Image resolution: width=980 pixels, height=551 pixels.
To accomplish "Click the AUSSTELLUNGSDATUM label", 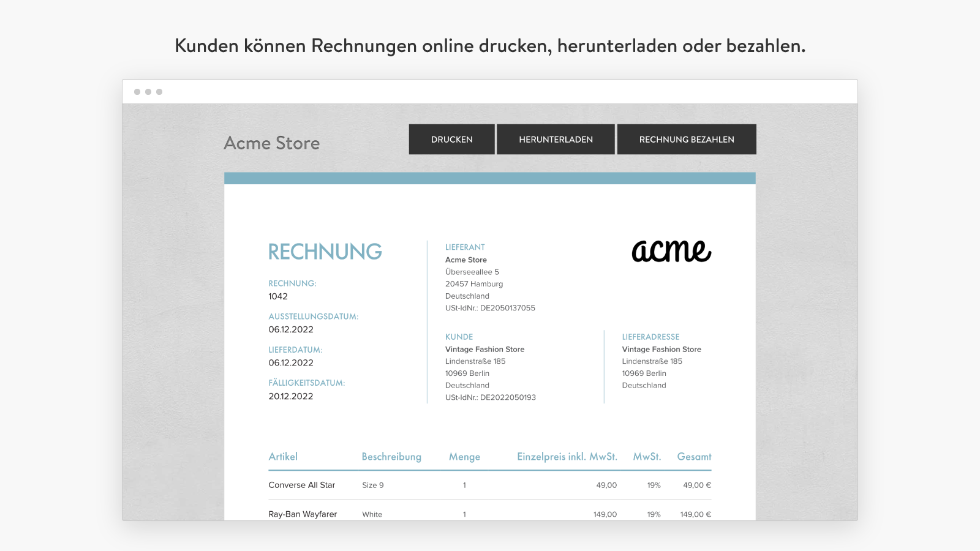I will [x=314, y=317].
